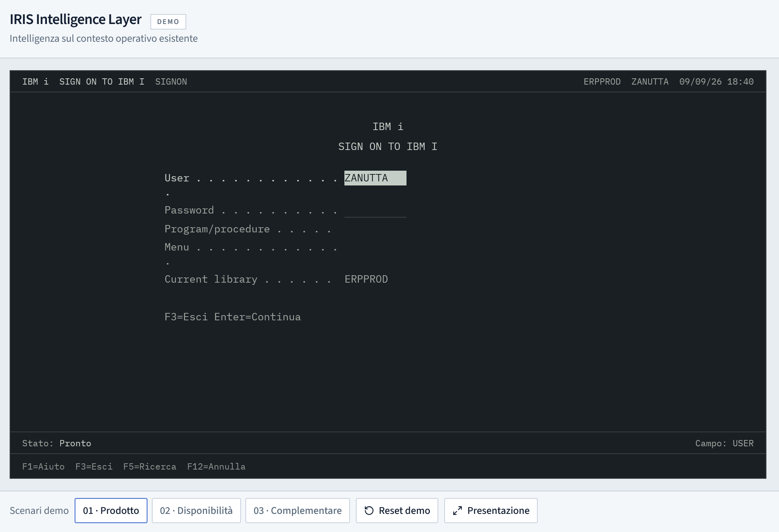The width and height of the screenshot is (779, 532).
Task: Click the centered 'SIGN ON TO IBM I' heading
Action: pyautogui.click(x=388, y=147)
